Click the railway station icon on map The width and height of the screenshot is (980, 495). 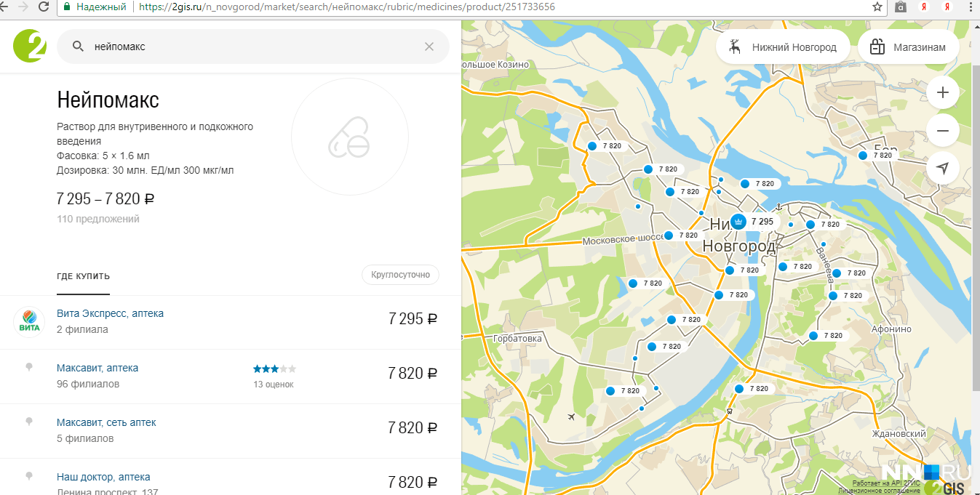(730, 411)
